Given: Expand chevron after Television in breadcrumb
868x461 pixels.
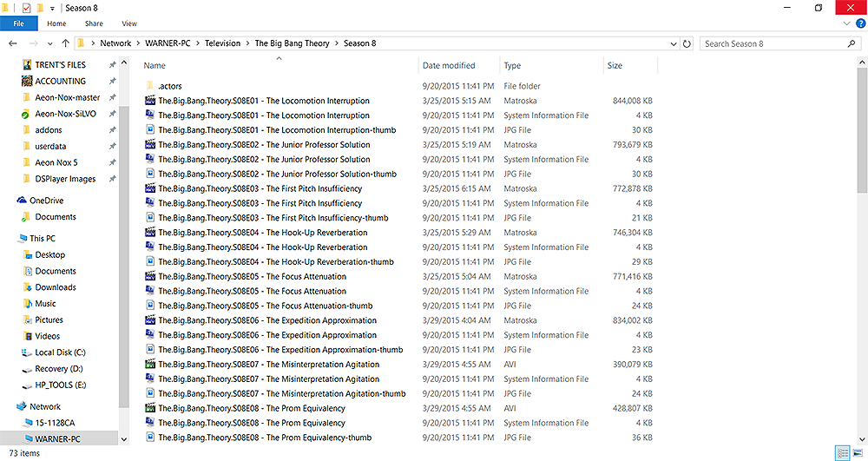Looking at the screenshot, I should pyautogui.click(x=247, y=43).
